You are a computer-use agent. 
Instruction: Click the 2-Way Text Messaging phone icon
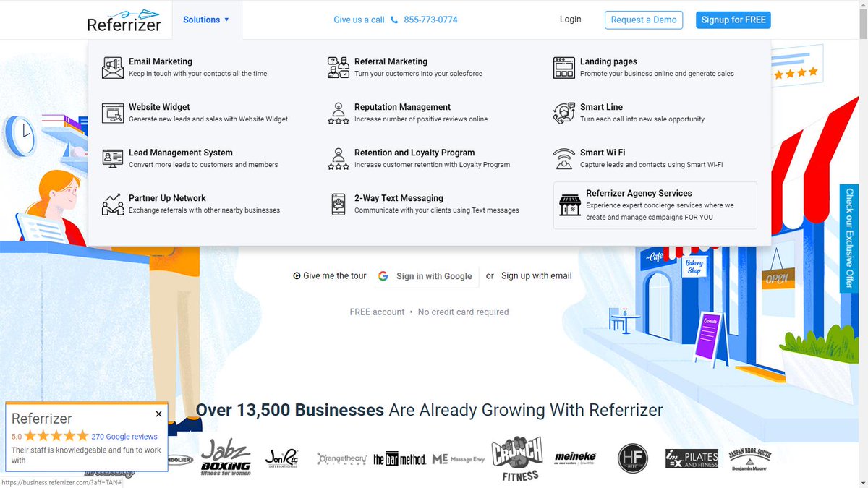pyautogui.click(x=338, y=204)
